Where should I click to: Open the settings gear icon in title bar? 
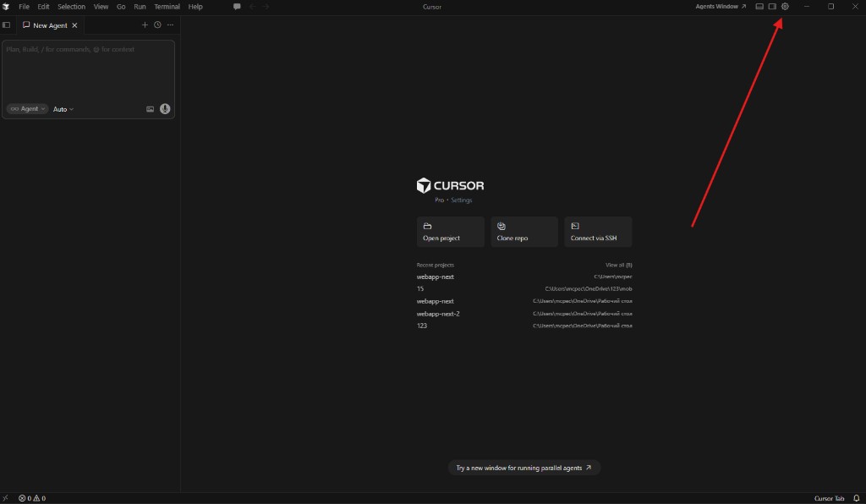click(x=785, y=7)
